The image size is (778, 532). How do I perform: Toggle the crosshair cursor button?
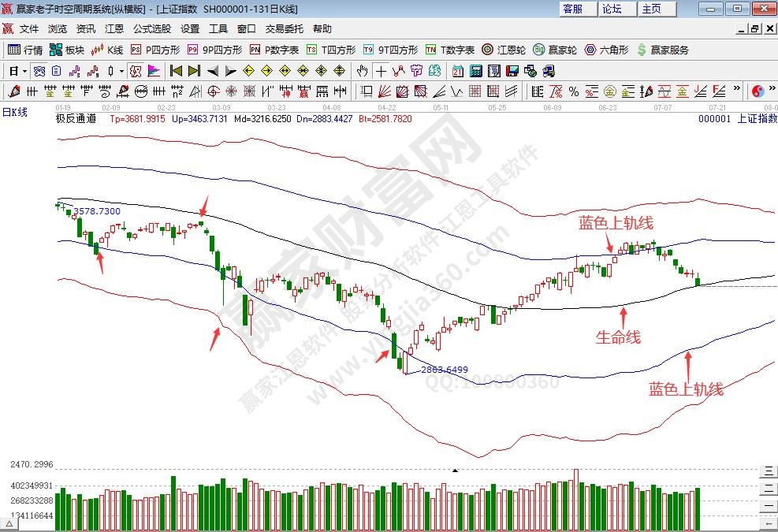pos(381,70)
